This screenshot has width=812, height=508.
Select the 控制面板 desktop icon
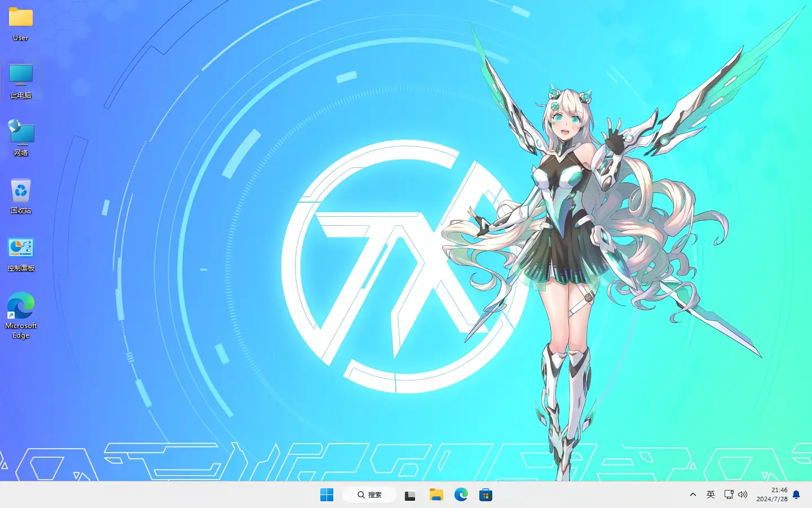[21, 254]
